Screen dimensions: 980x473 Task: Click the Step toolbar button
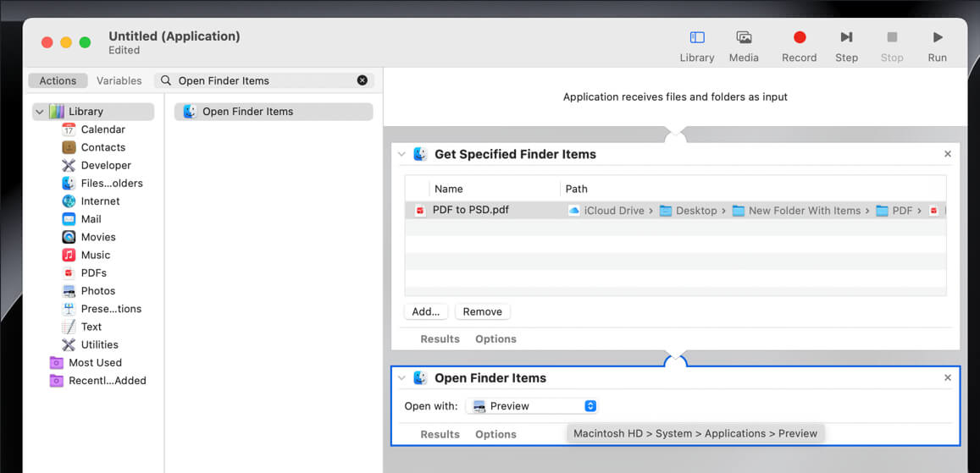pyautogui.click(x=846, y=47)
